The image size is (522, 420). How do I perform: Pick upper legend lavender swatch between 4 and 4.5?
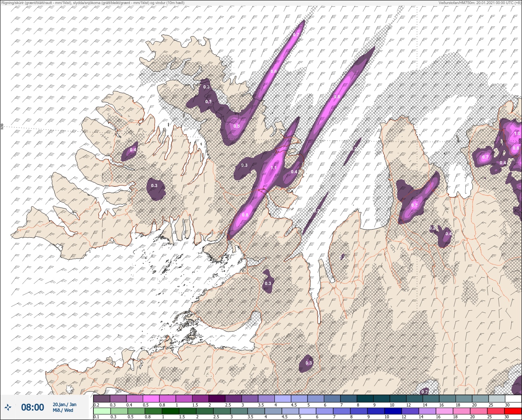[x=283, y=398]
